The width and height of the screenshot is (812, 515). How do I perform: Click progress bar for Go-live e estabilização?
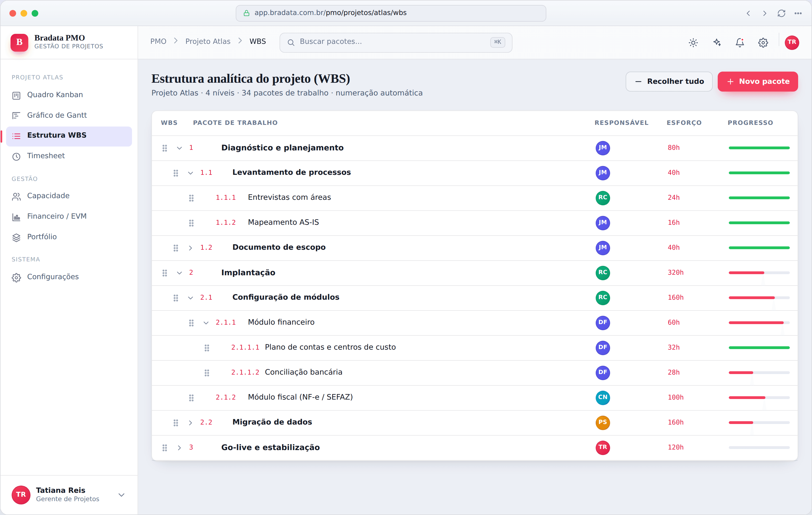pyautogui.click(x=759, y=448)
